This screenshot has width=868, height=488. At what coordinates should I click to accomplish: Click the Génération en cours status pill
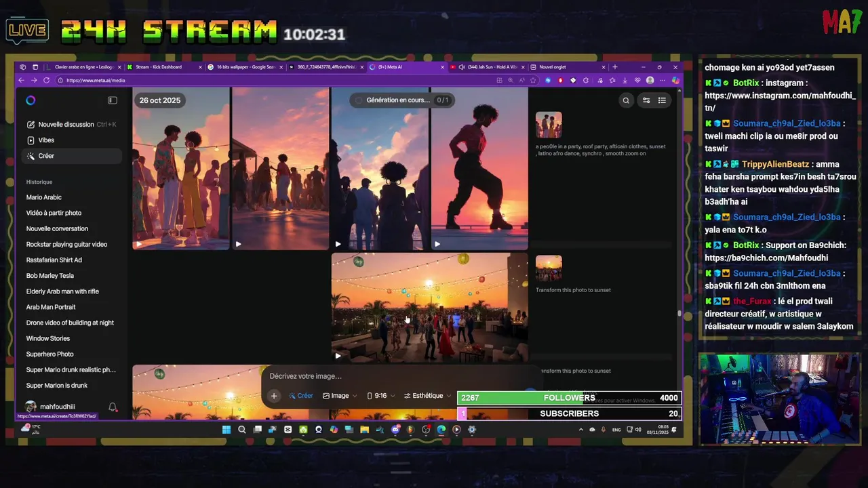[401, 100]
